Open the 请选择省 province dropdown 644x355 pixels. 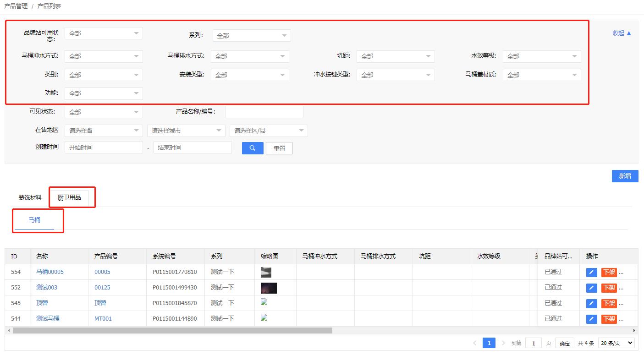point(104,131)
